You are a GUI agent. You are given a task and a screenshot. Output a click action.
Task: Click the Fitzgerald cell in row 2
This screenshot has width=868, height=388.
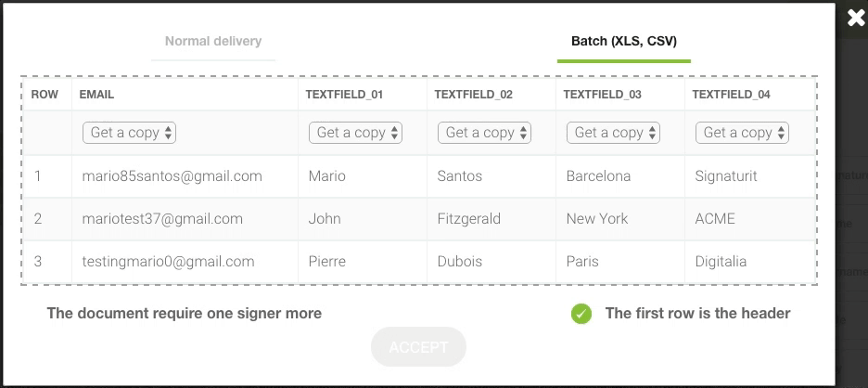[491, 219]
